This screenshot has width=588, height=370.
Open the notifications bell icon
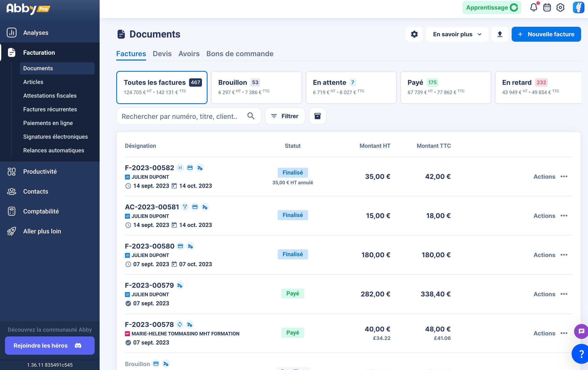point(534,7)
